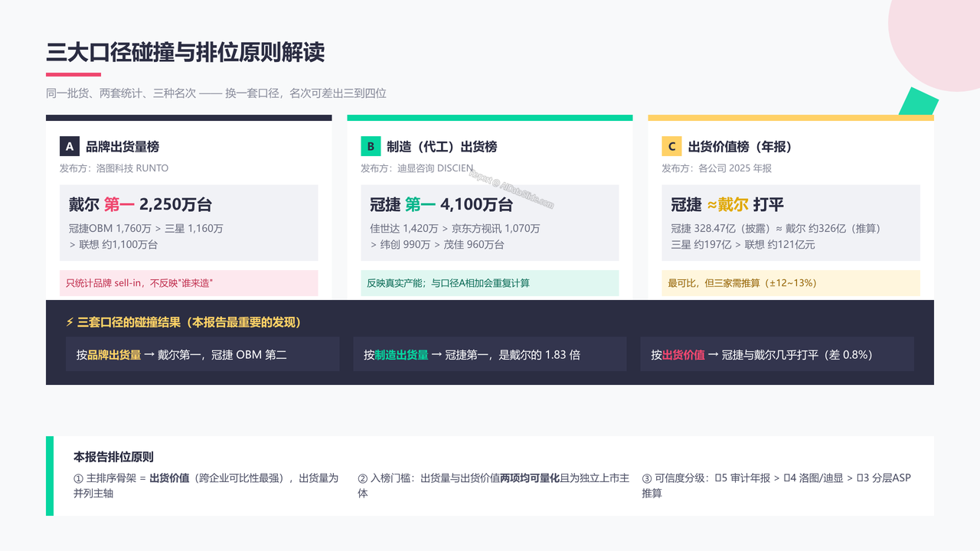Screen dimensions: 980x551
Task: Click the yellow note 最可比,但三家需推算
Action: pyautogui.click(x=791, y=283)
